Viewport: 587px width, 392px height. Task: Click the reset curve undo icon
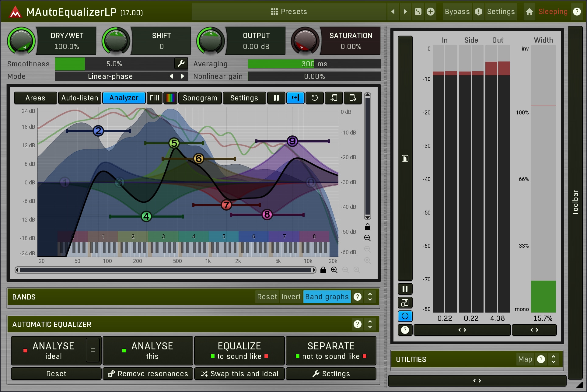[315, 98]
